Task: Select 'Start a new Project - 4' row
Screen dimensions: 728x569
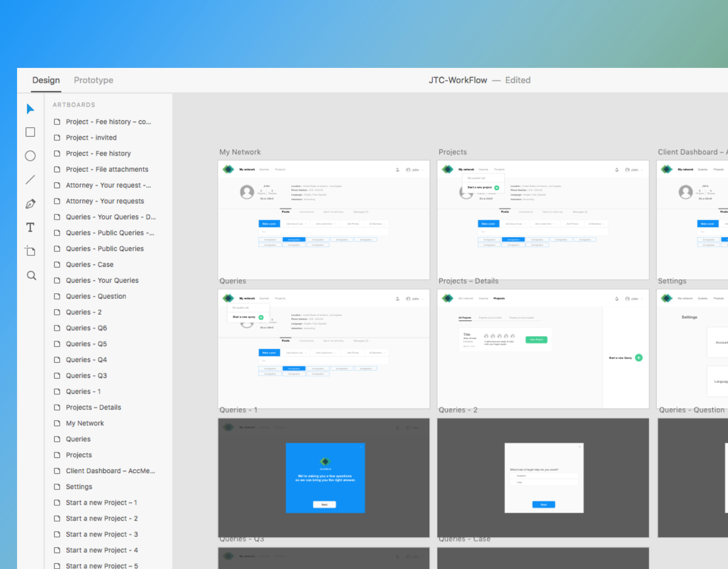Action: [x=108, y=550]
